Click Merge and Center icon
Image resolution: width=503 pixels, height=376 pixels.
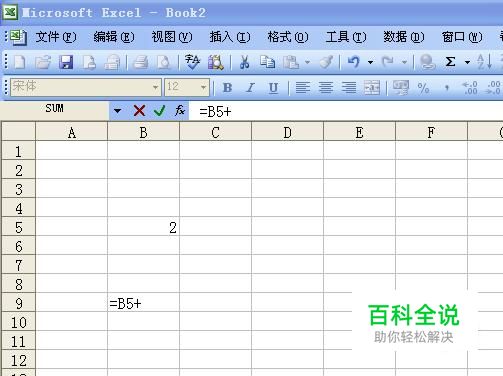pyautogui.click(x=372, y=88)
